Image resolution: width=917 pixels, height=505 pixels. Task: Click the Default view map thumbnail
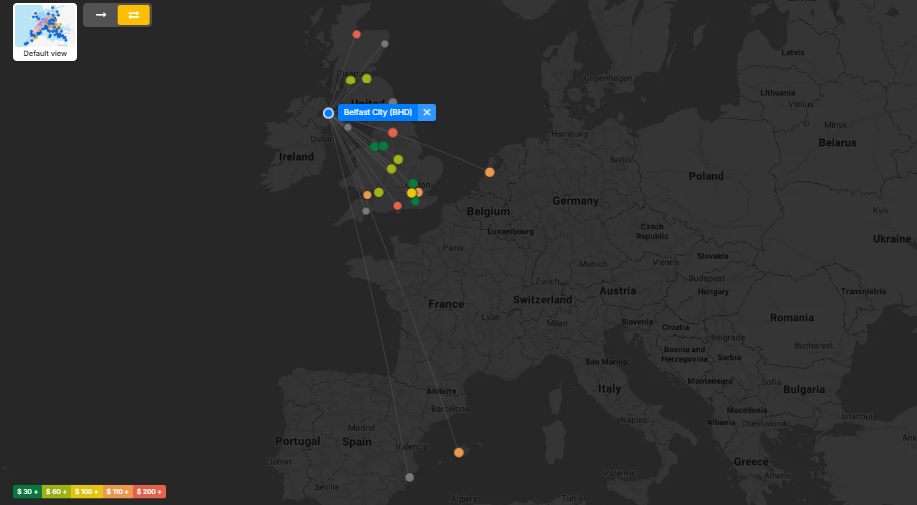coord(45,31)
